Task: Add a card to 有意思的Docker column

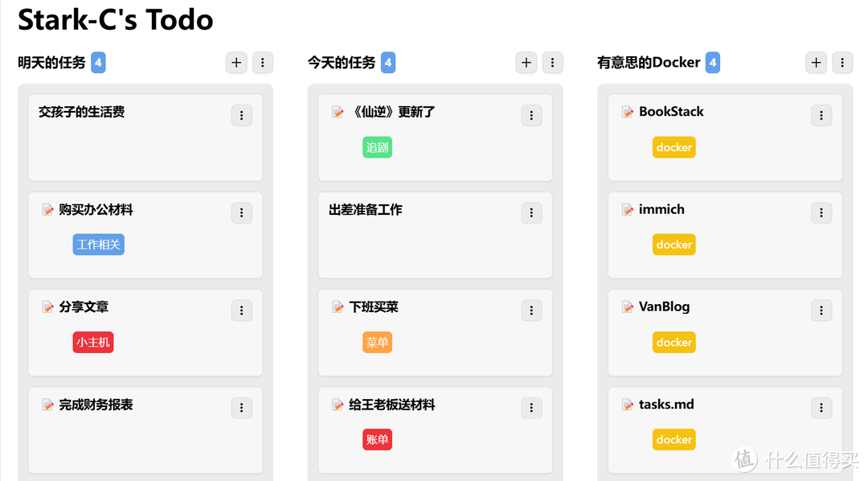Action: point(816,63)
